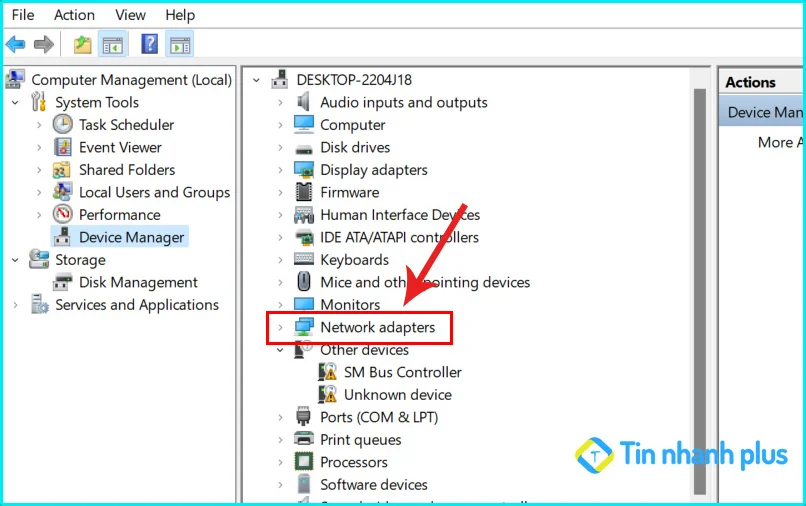Image resolution: width=806 pixels, height=506 pixels.
Task: Click the Up one level folder icon
Action: [82, 45]
